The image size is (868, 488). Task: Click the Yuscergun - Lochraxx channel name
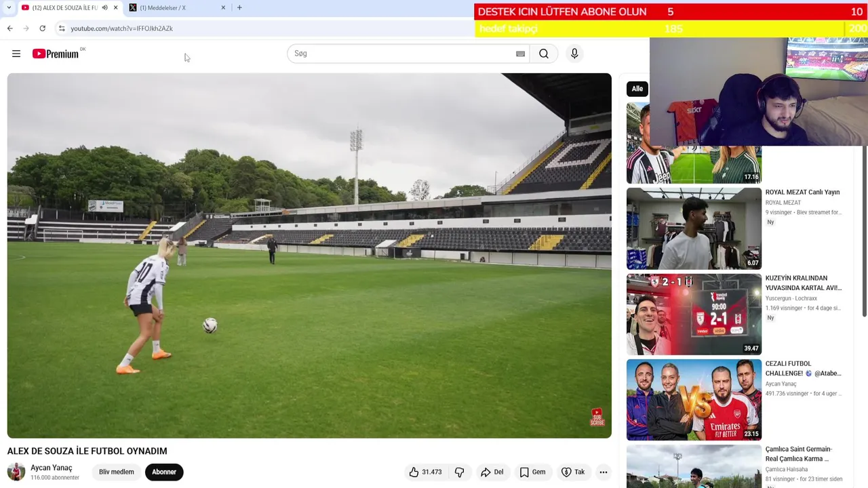point(791,298)
